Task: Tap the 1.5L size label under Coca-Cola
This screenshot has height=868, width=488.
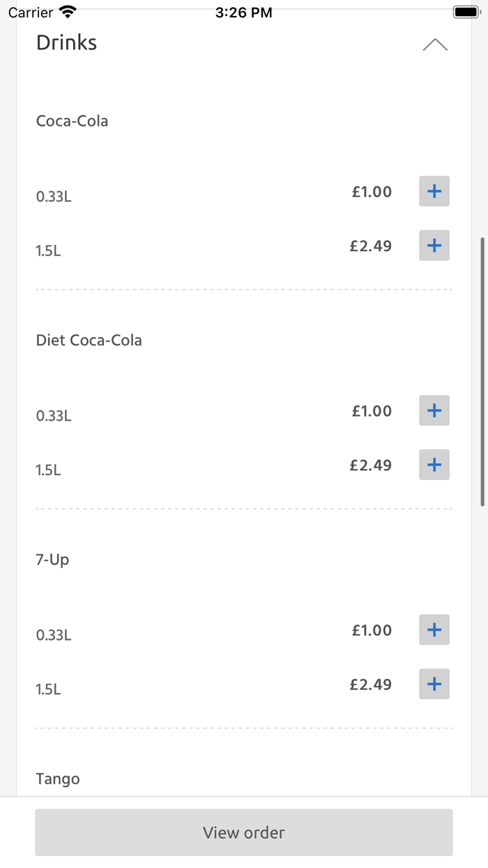Action: [x=48, y=251]
